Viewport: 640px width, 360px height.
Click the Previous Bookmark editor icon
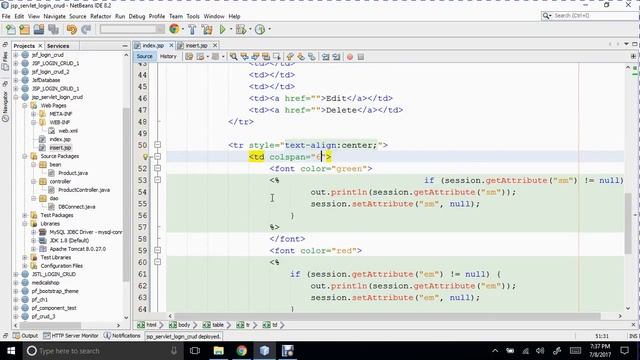[x=290, y=57]
